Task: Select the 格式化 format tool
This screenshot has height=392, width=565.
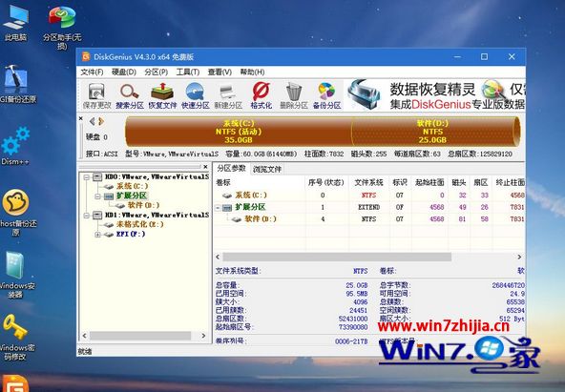Action: click(x=262, y=95)
